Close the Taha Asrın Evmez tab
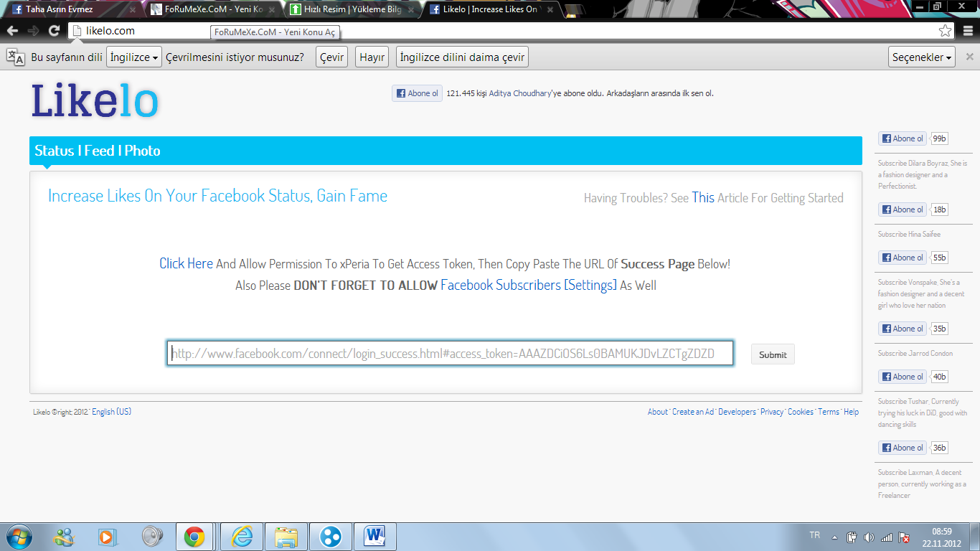This screenshot has width=980, height=551. click(x=132, y=10)
